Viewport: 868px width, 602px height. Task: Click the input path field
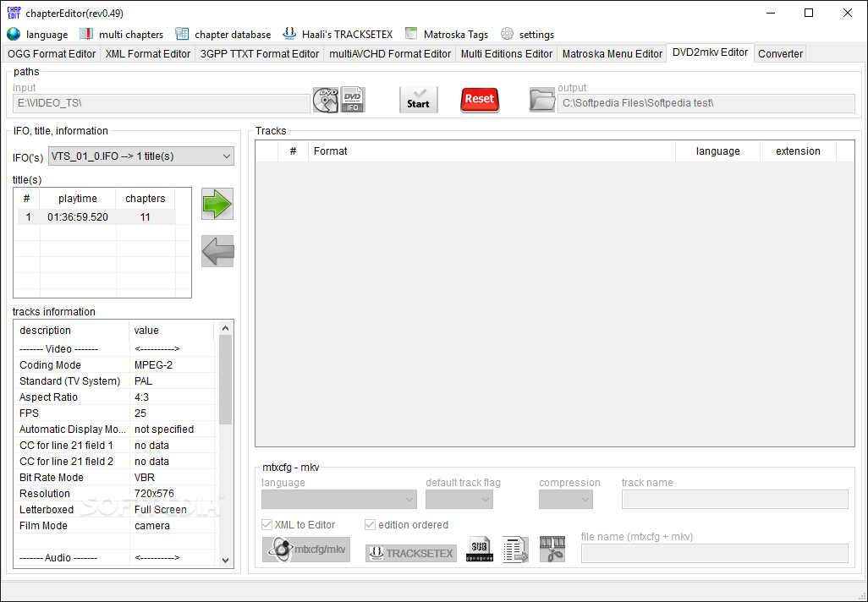point(161,103)
